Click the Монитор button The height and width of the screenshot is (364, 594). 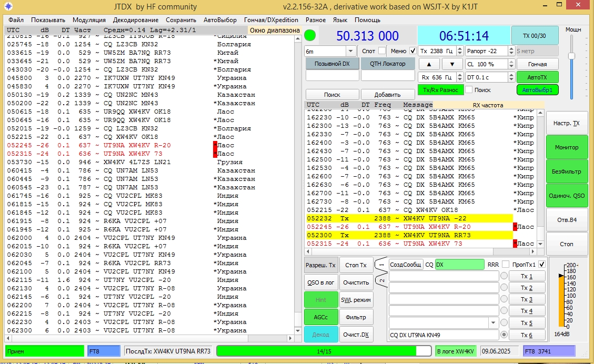[567, 147]
